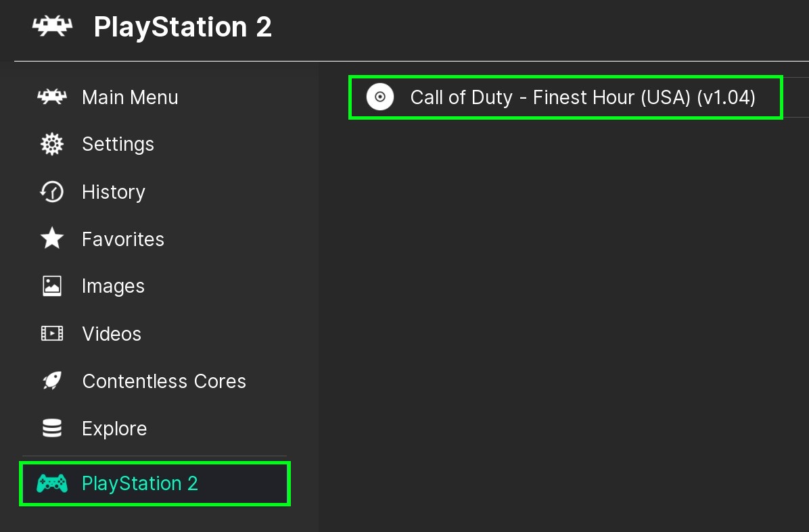Open the Explore text label
The image size is (809, 532).
pyautogui.click(x=114, y=429)
